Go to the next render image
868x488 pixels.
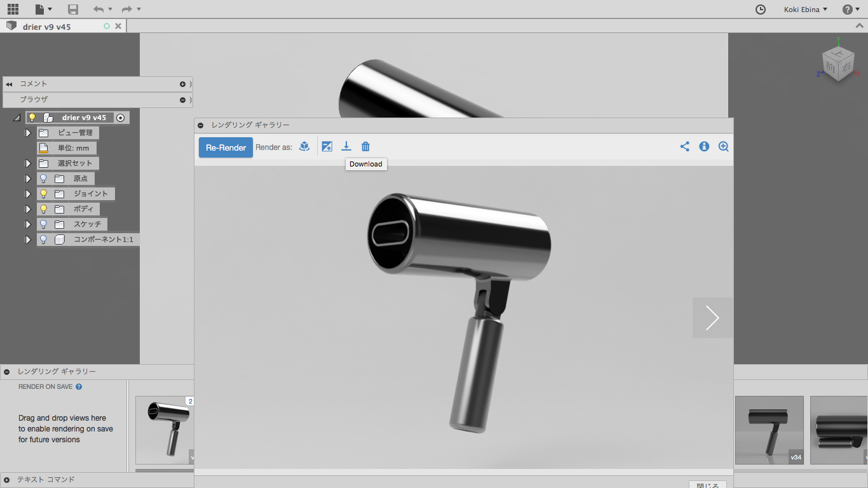tap(712, 318)
